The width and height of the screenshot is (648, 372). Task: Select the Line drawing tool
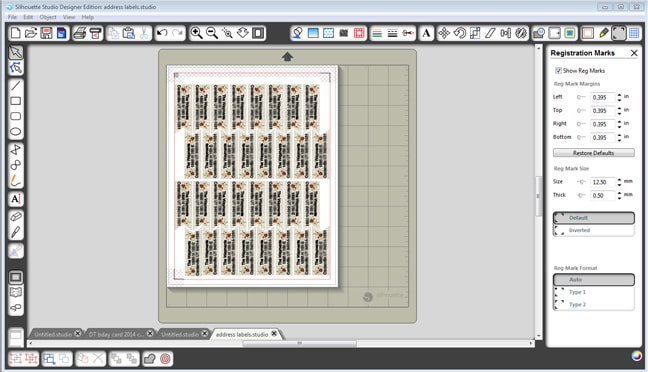[x=16, y=86]
